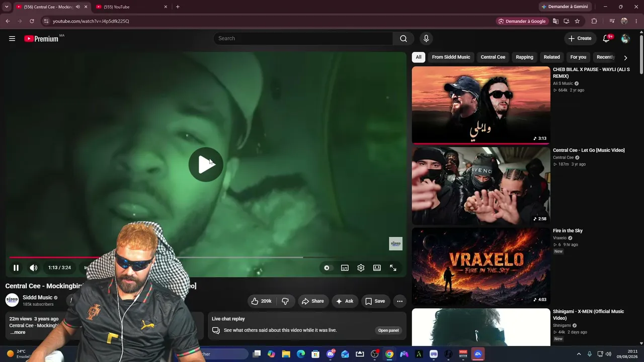Screen dimensions: 644x362
Task: Click the search magnifier button
Action: coord(404,39)
